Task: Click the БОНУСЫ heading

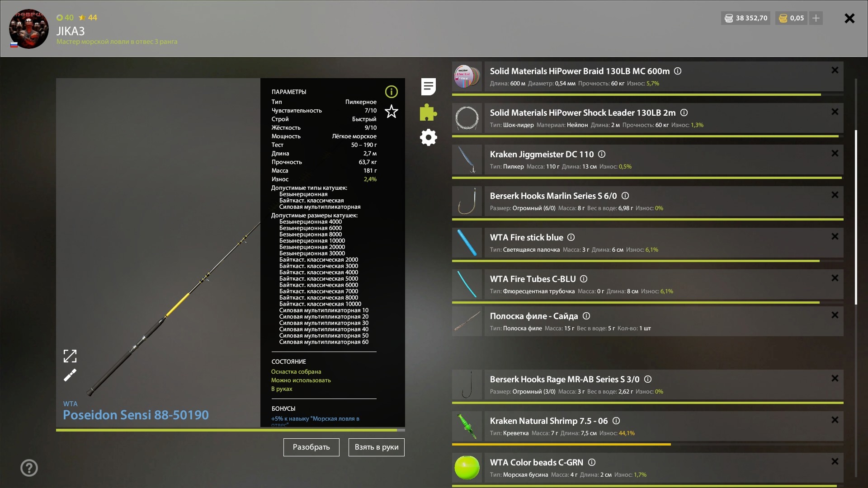Action: (283, 408)
